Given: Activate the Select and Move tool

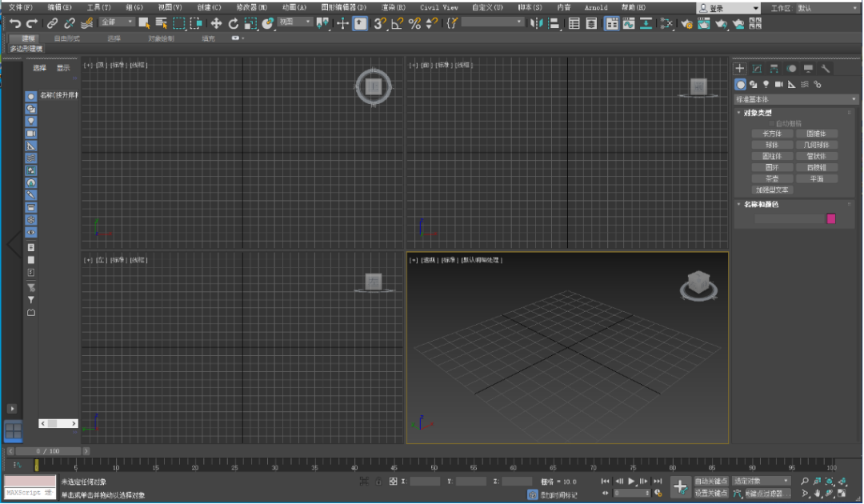Looking at the screenshot, I should coord(217,23).
